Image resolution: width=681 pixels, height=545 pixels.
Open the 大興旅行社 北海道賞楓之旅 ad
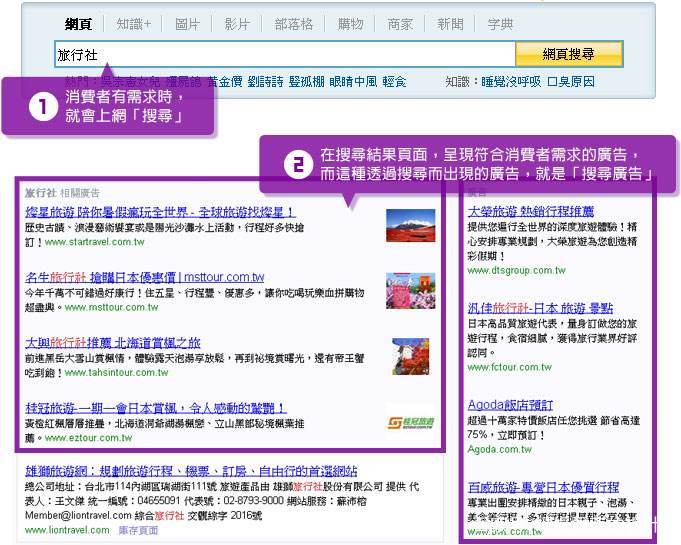(x=112, y=343)
